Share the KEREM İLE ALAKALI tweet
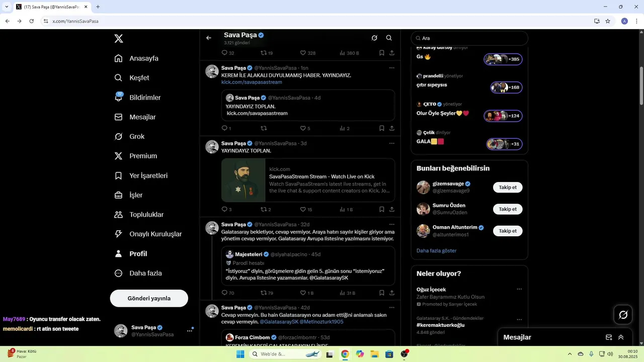Image resolution: width=644 pixels, height=362 pixels. click(392, 128)
